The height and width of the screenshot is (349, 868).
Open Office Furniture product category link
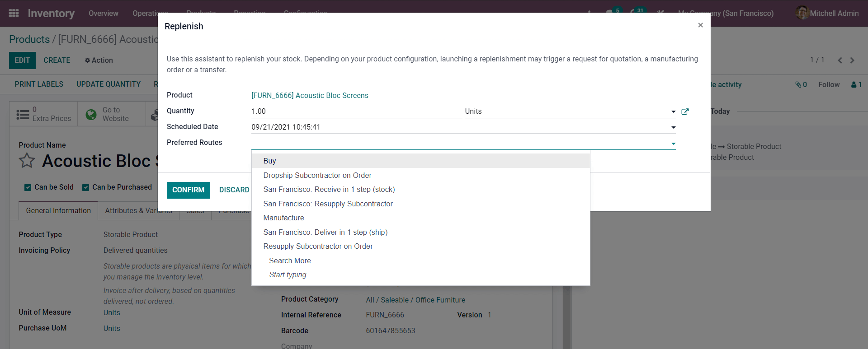point(415,300)
